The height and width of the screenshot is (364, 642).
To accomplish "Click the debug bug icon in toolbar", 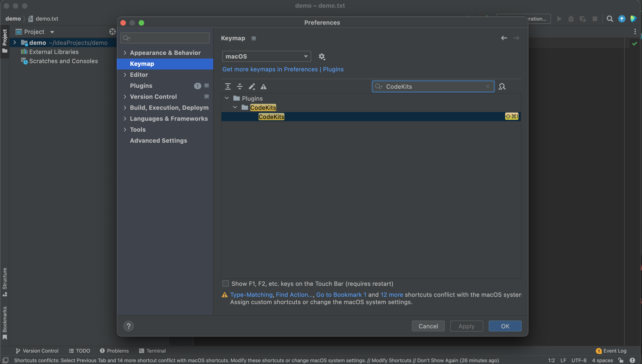I will coord(571,19).
